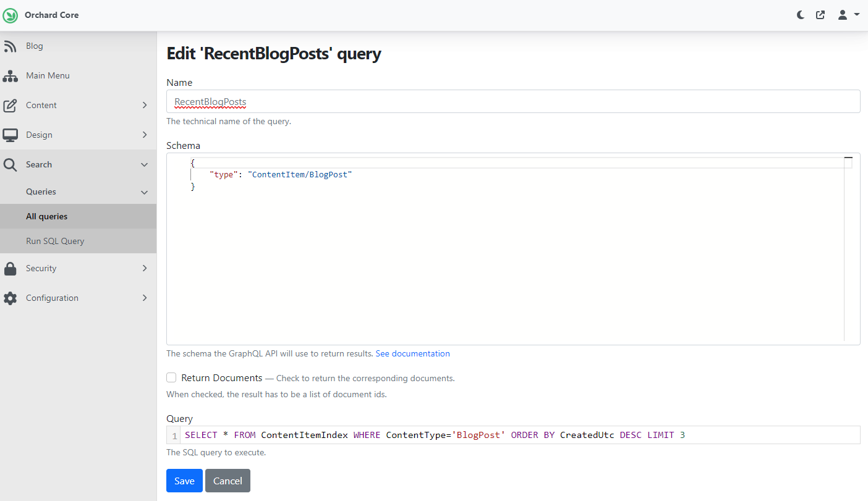Click the Search sidebar label
The width and height of the screenshot is (868, 501).
[39, 164]
